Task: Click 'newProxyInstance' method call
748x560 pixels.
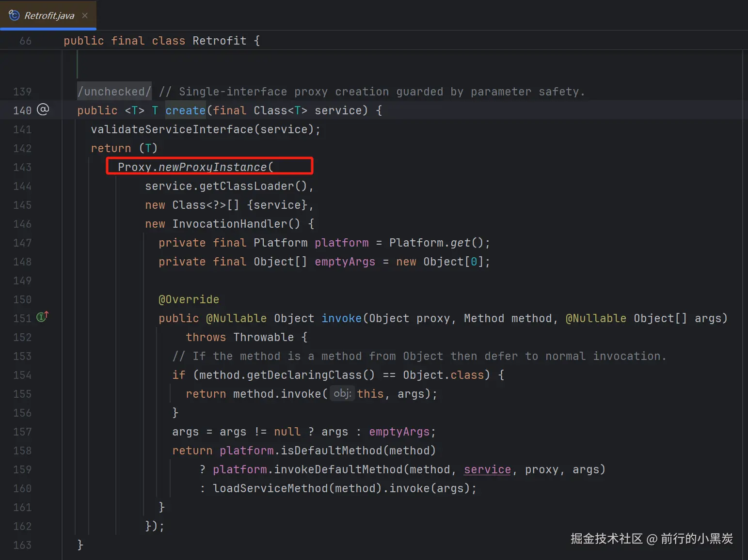Action: click(x=213, y=167)
